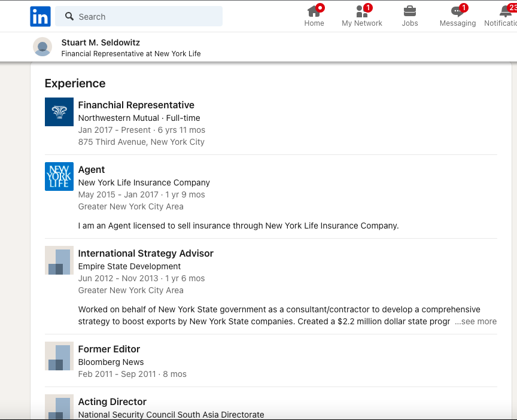Click National Security Council placeholder logo
This screenshot has width=517, height=420.
pyautogui.click(x=59, y=407)
